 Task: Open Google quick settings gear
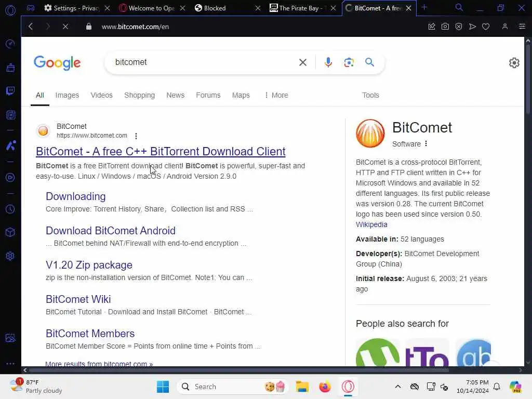coord(514,63)
